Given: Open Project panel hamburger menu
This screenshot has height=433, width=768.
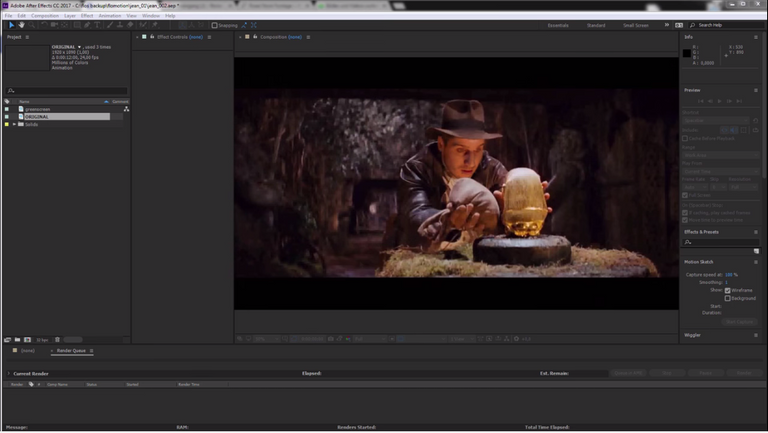Looking at the screenshot, I should pos(27,37).
